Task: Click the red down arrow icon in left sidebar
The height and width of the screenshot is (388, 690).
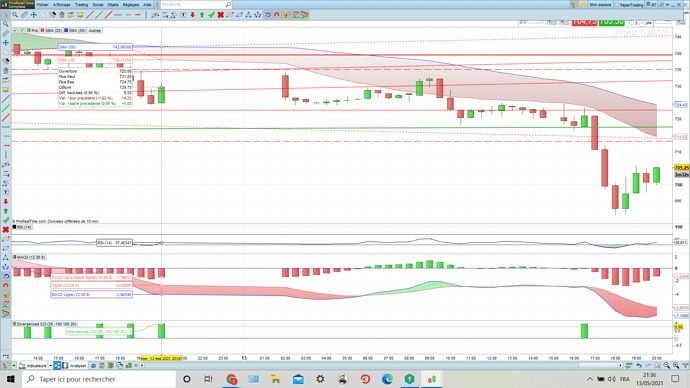Action: tap(6, 201)
